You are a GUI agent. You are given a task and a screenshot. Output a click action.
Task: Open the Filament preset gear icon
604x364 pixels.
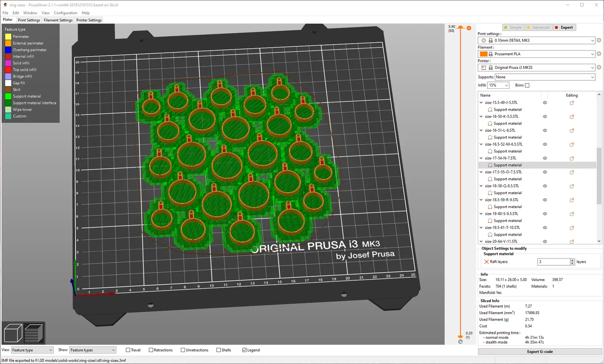click(x=599, y=54)
